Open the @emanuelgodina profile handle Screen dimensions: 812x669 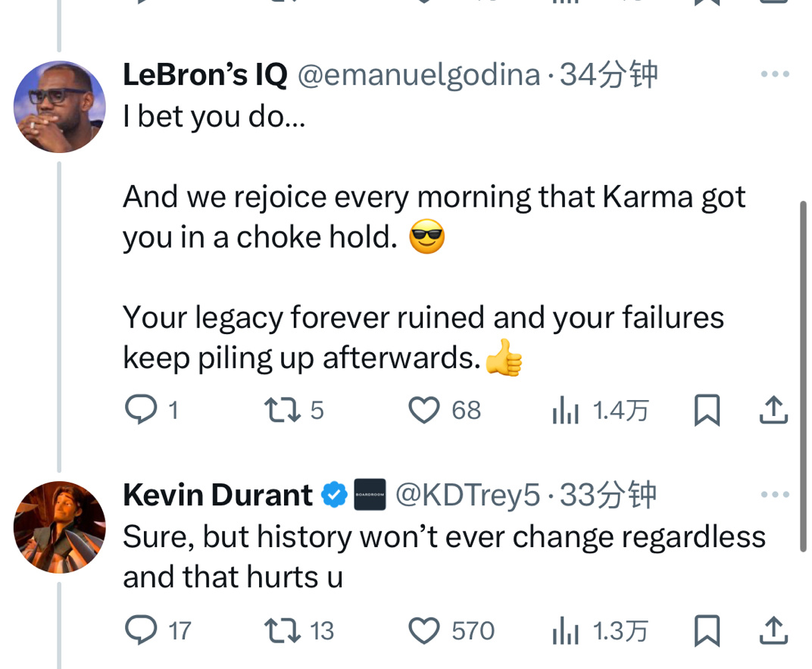click(418, 75)
